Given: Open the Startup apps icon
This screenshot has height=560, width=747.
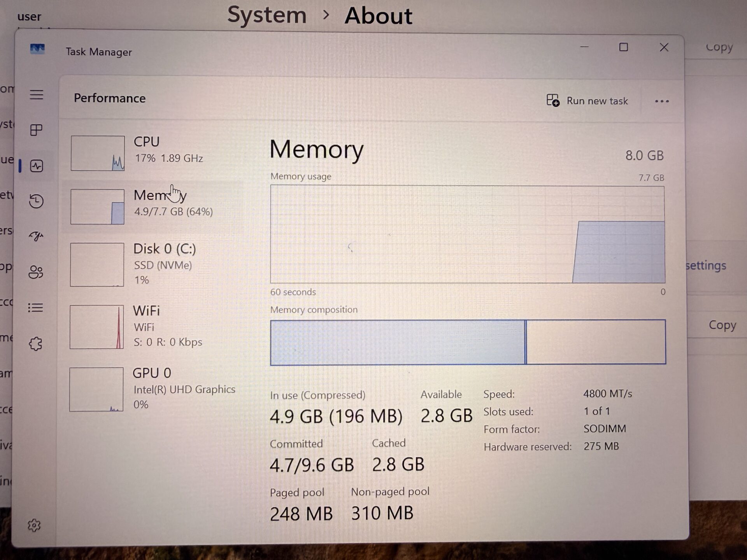Looking at the screenshot, I should click(36, 236).
